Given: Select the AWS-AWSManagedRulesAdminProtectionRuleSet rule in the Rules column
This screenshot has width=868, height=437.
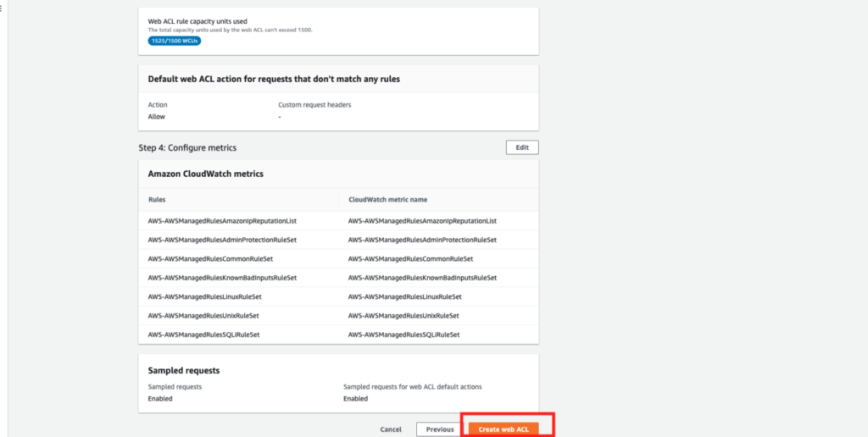Looking at the screenshot, I should [x=222, y=240].
